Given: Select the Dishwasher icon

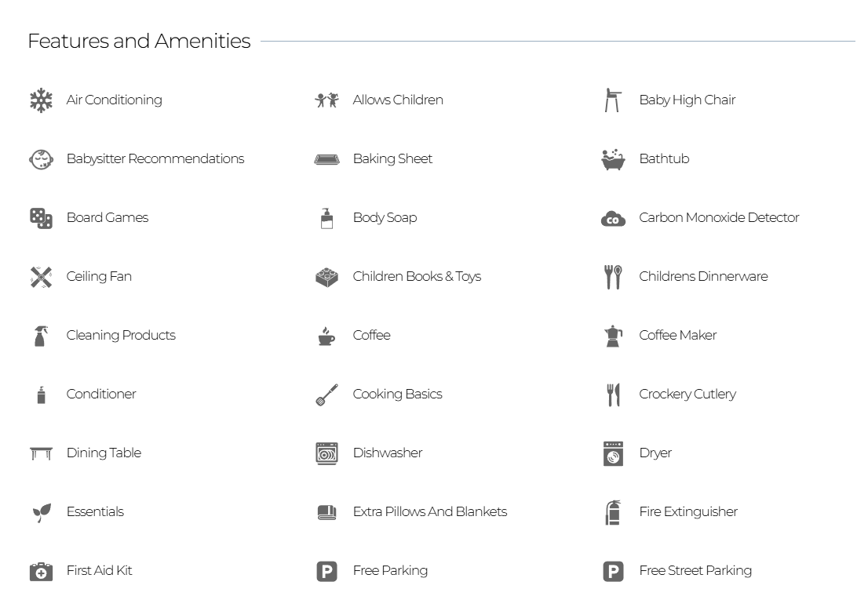Looking at the screenshot, I should point(326,453).
